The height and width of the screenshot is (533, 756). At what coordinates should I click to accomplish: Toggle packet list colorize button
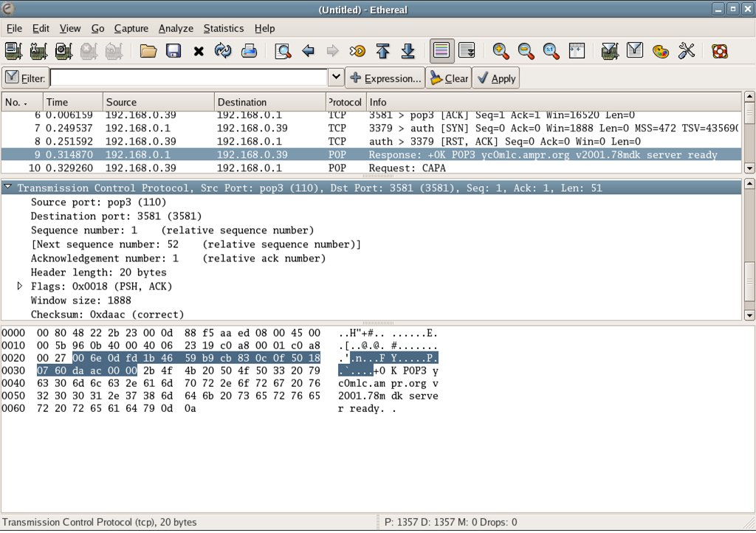pyautogui.click(x=441, y=51)
